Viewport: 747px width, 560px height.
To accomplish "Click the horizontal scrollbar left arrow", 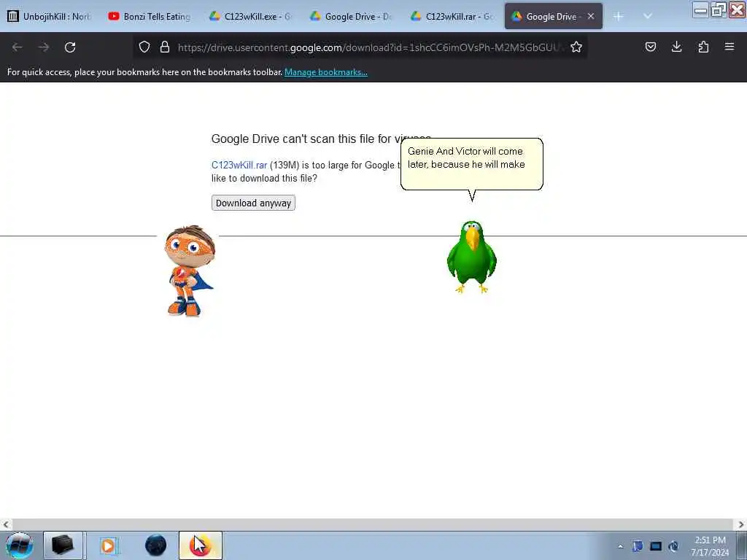I will 6,524.
